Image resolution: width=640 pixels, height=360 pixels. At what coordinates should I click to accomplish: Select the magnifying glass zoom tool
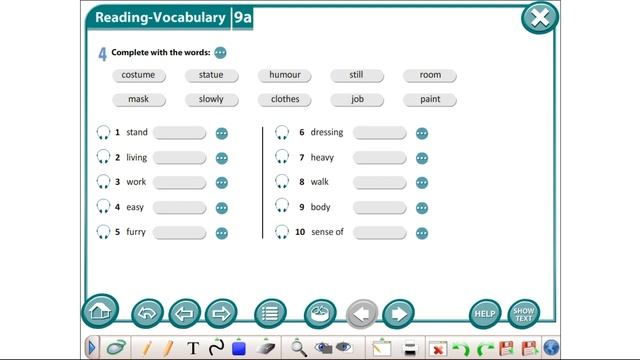click(298, 348)
